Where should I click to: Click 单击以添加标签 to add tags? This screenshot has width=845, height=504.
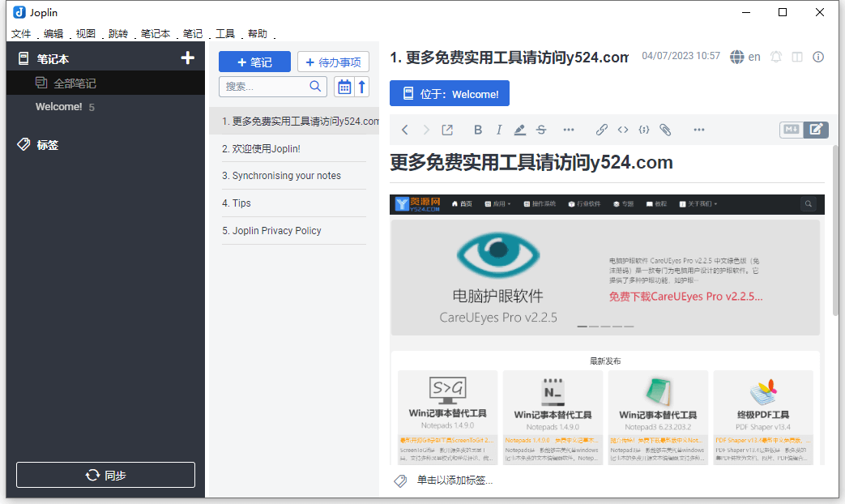coord(455,481)
